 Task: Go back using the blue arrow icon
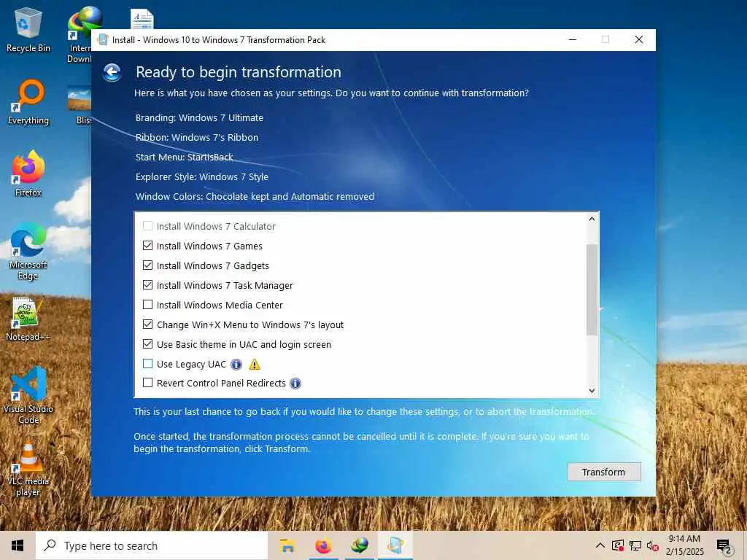click(112, 72)
